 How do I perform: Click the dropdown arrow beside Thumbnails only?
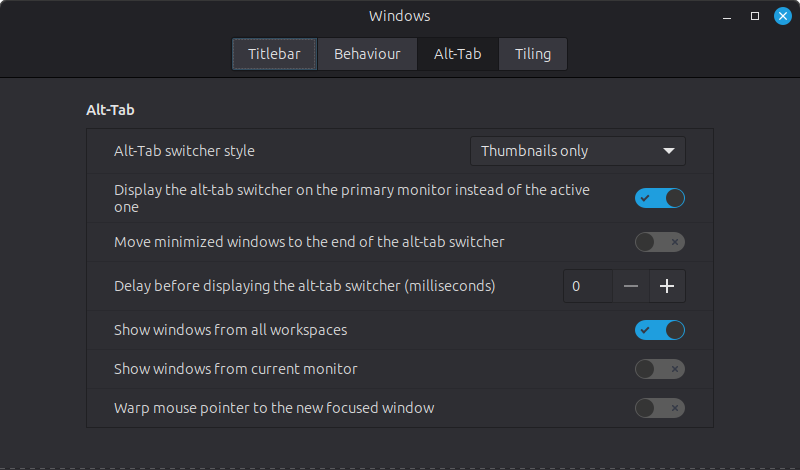668,151
